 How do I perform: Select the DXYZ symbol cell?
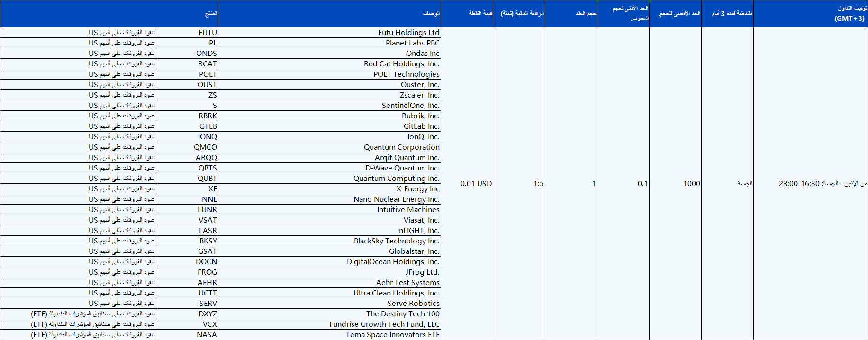(187, 314)
